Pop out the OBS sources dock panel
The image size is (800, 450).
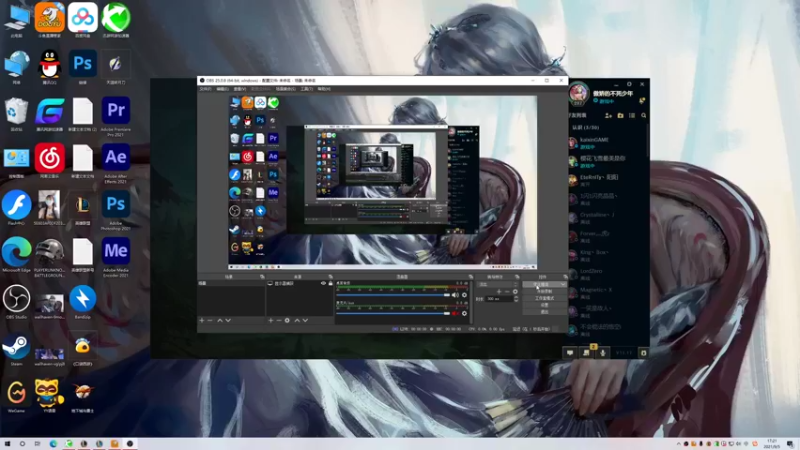click(x=330, y=277)
